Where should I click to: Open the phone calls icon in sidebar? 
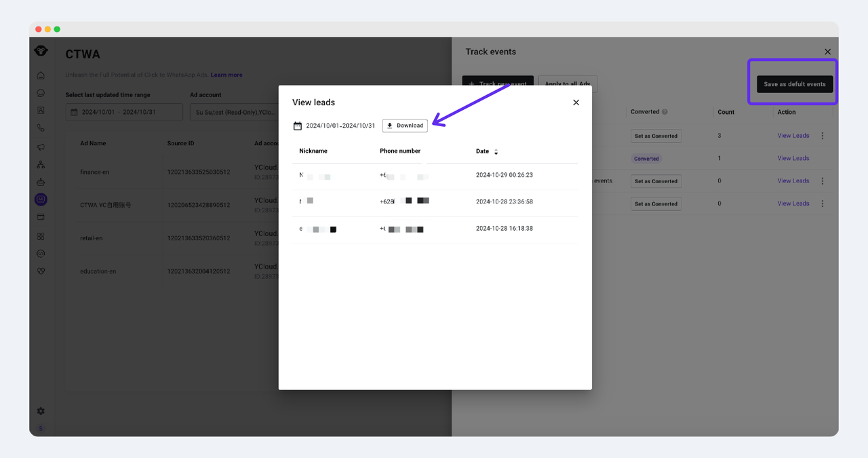tap(41, 128)
